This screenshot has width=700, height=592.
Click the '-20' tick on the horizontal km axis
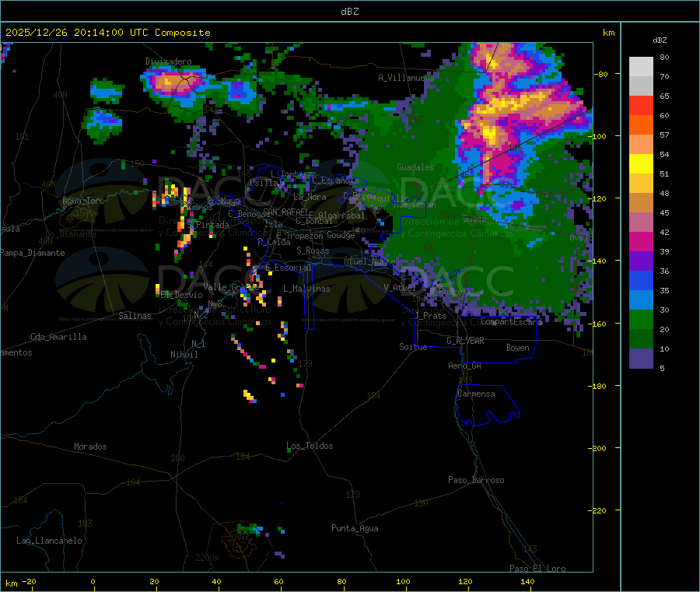click(30, 581)
